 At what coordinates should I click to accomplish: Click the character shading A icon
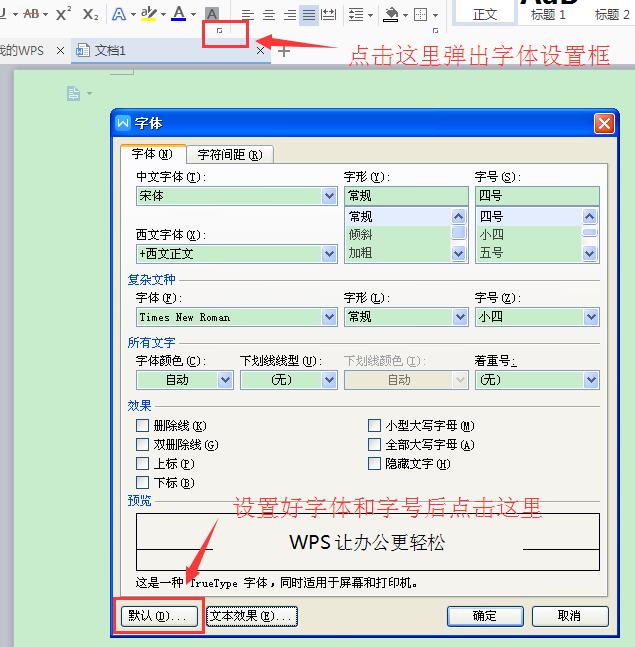click(x=211, y=14)
